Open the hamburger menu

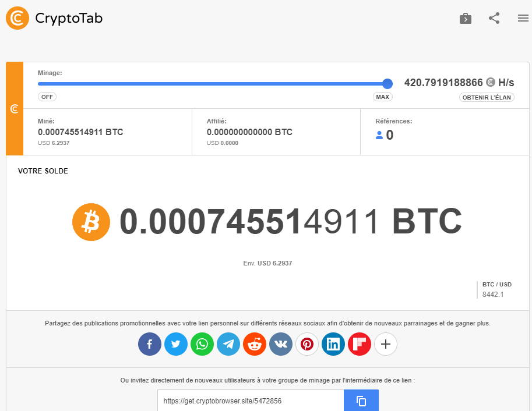[523, 18]
